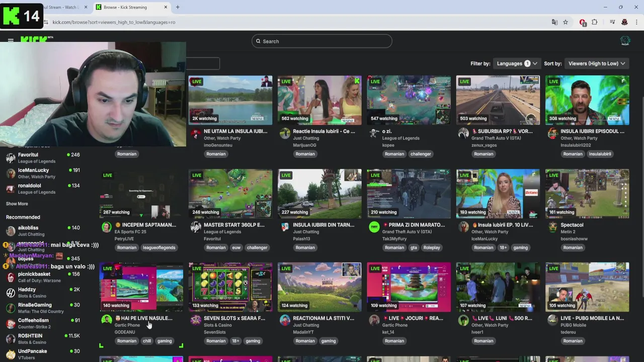Open the red extension icon with badge
644x362 pixels.
583,22
